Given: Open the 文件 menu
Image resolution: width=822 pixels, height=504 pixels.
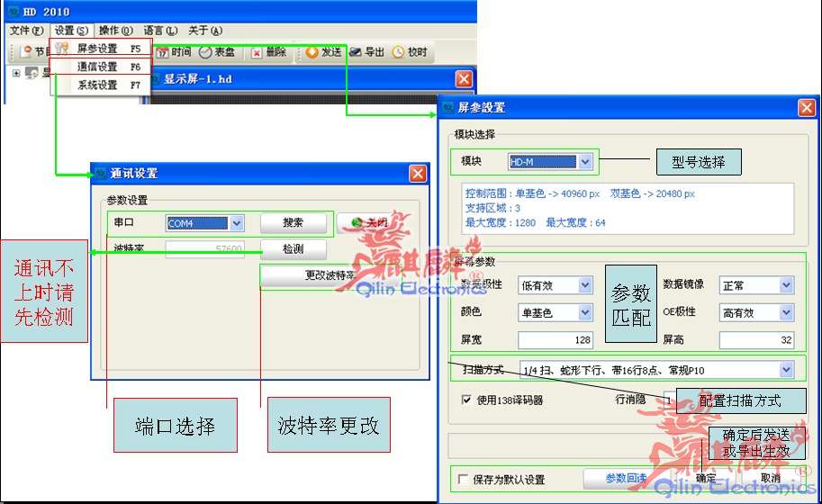Looking at the screenshot, I should (x=25, y=30).
